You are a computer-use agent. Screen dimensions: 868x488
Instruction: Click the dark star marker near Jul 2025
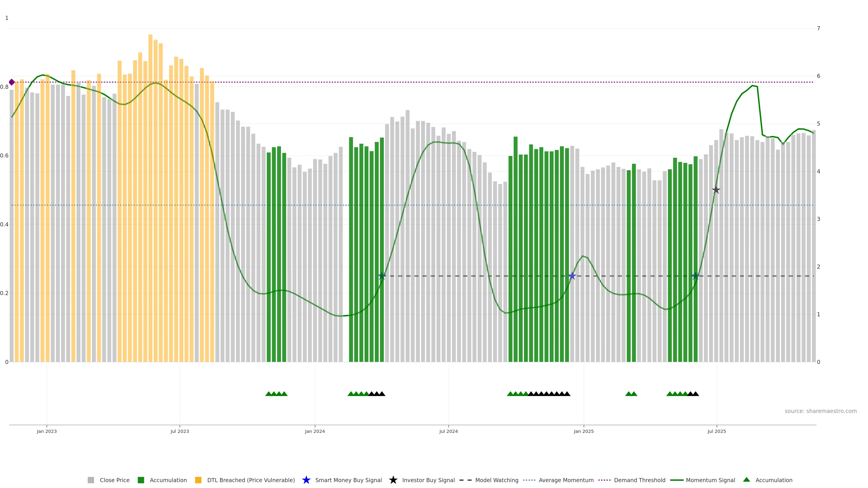point(716,190)
